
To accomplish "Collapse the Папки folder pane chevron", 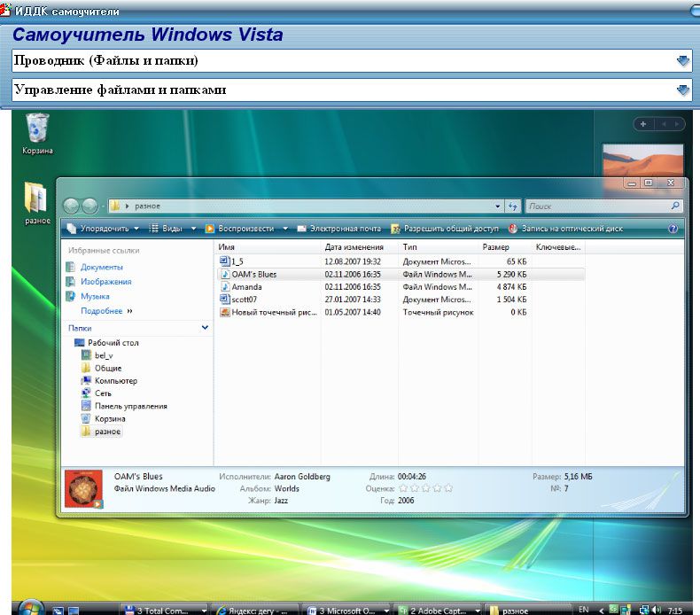I will (x=206, y=328).
